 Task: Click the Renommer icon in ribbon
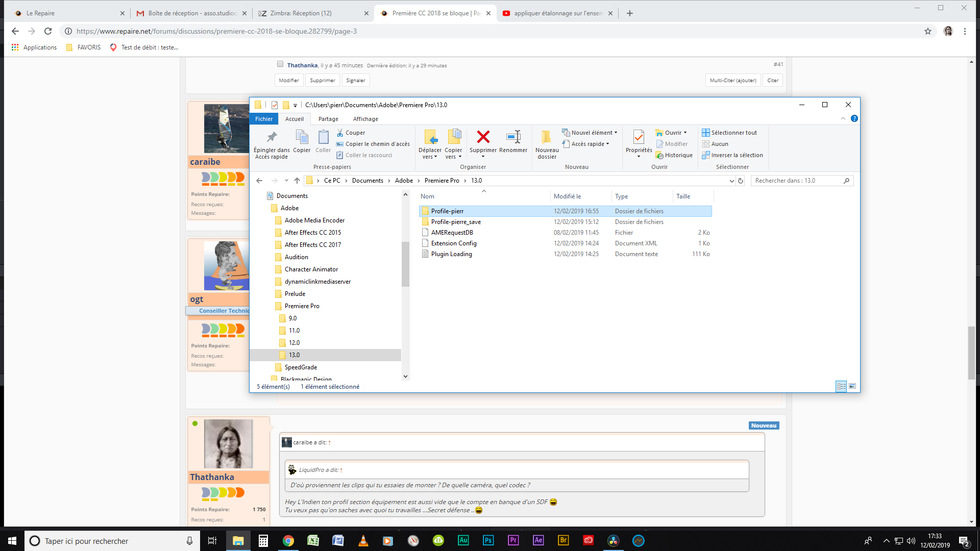pyautogui.click(x=513, y=137)
